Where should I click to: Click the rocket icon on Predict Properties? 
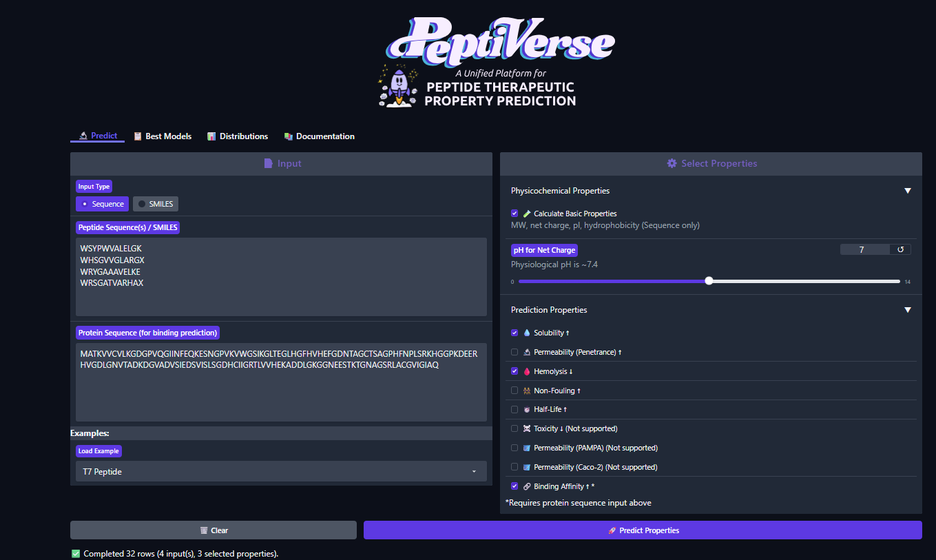[x=612, y=530]
